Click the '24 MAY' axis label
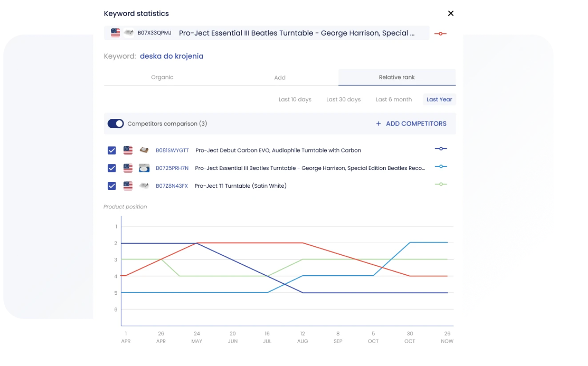The image size is (588, 366). pos(197,337)
